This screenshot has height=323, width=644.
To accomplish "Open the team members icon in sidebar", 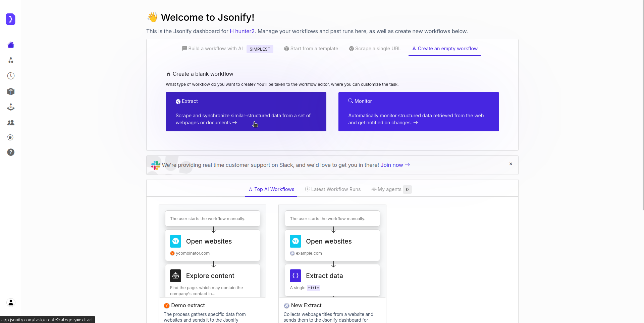I will pyautogui.click(x=10, y=122).
